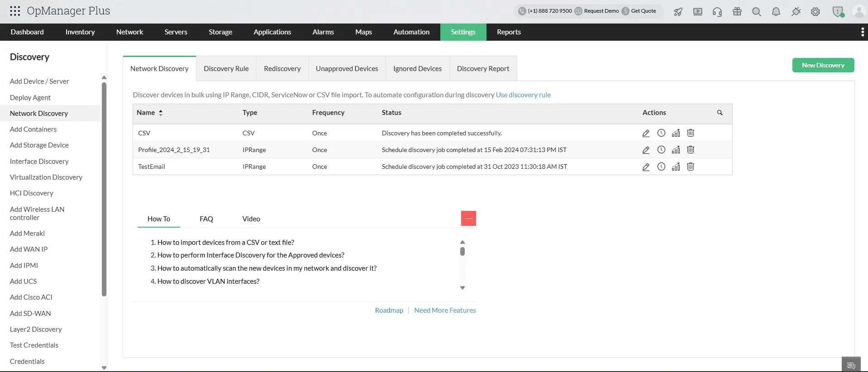
Task: Click Need More Features link
Action: [445, 310]
